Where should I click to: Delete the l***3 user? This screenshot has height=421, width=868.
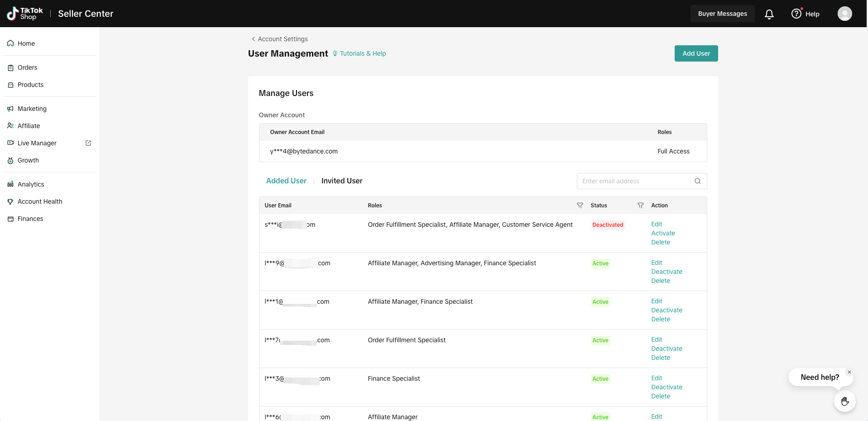tap(661, 396)
